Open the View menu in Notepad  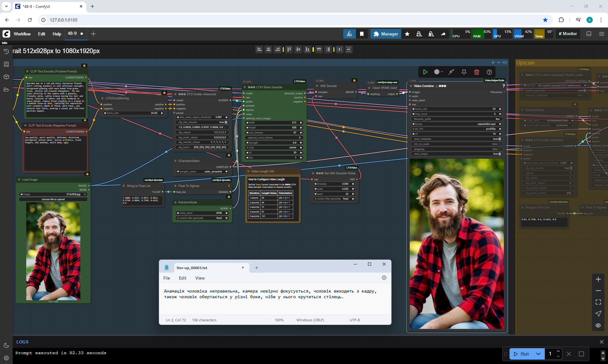click(200, 278)
